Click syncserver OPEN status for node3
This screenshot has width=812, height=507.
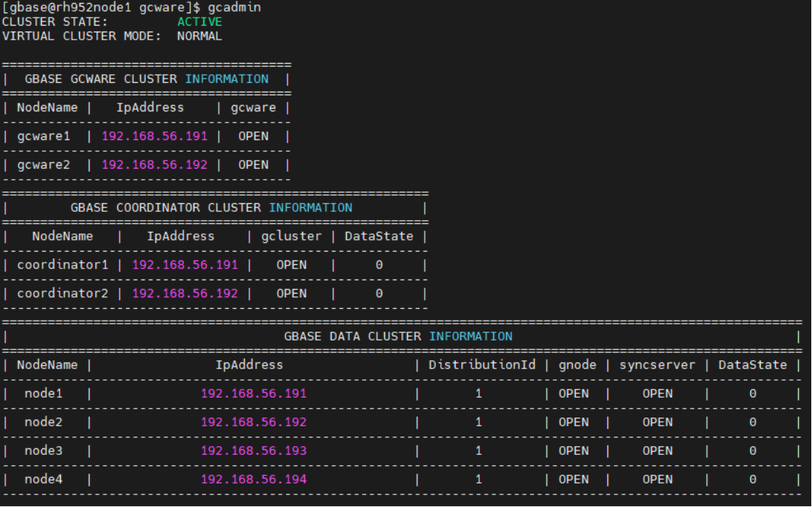tap(657, 451)
